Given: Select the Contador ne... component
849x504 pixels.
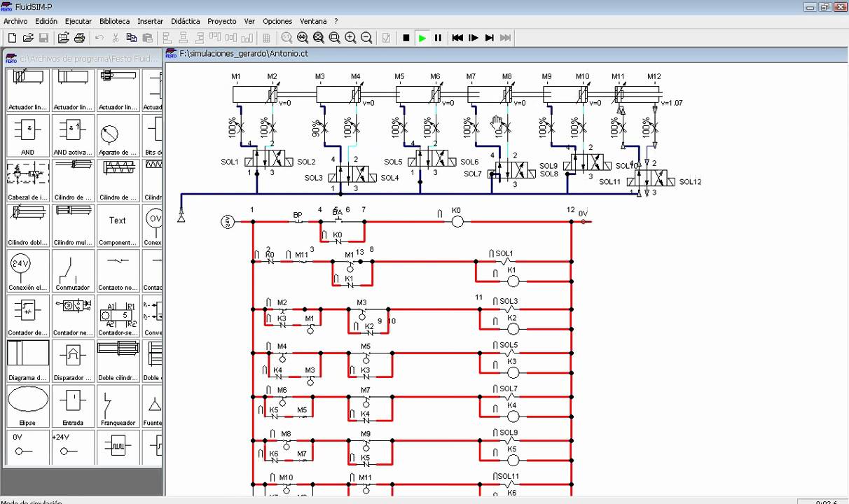Looking at the screenshot, I should [x=73, y=316].
